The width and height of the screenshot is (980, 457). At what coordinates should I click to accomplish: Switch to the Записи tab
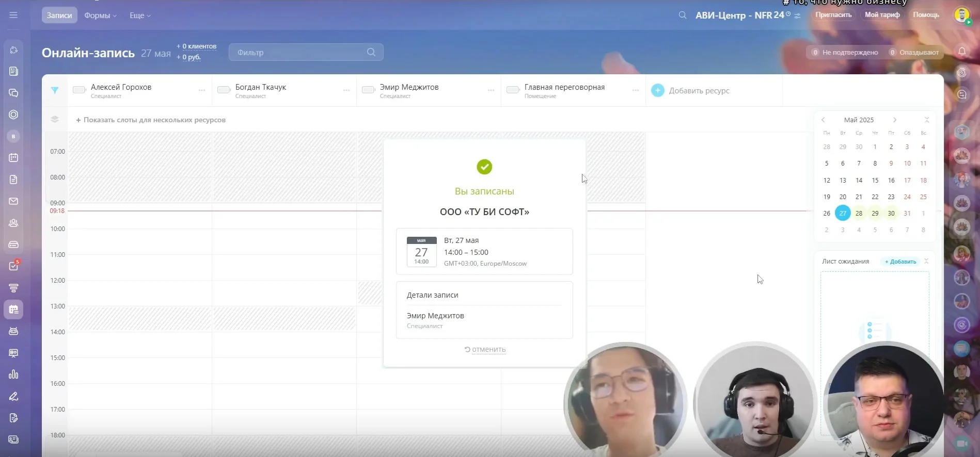pos(59,15)
